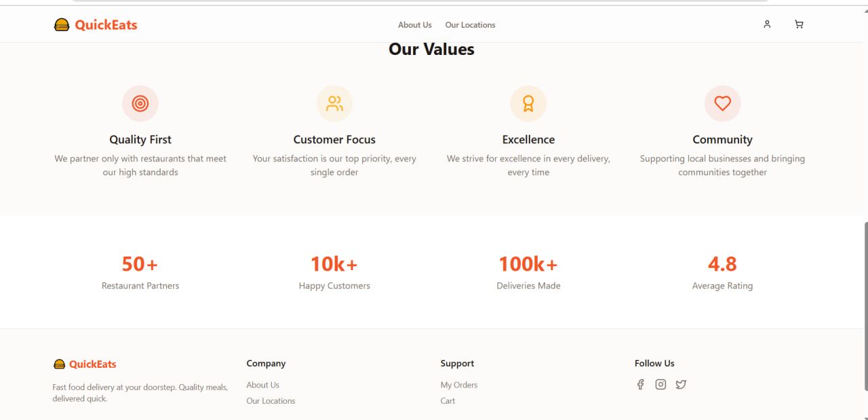Open the Twitter icon in footer

click(x=681, y=385)
